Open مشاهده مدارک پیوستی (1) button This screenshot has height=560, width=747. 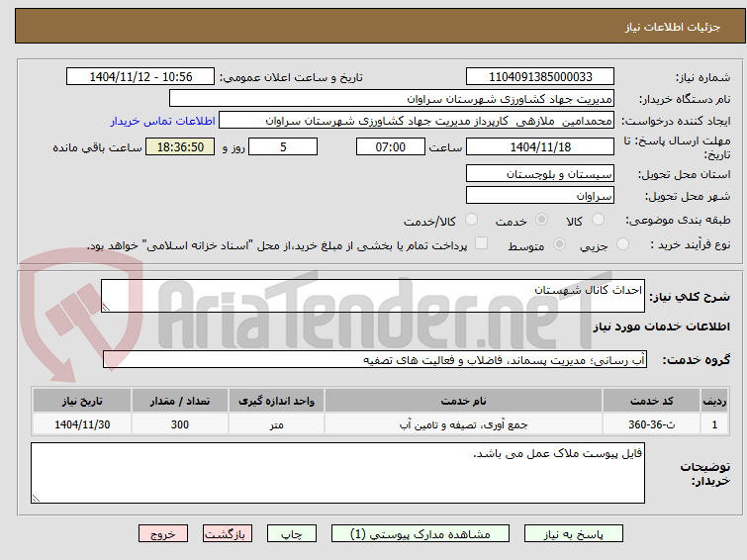[x=420, y=534]
